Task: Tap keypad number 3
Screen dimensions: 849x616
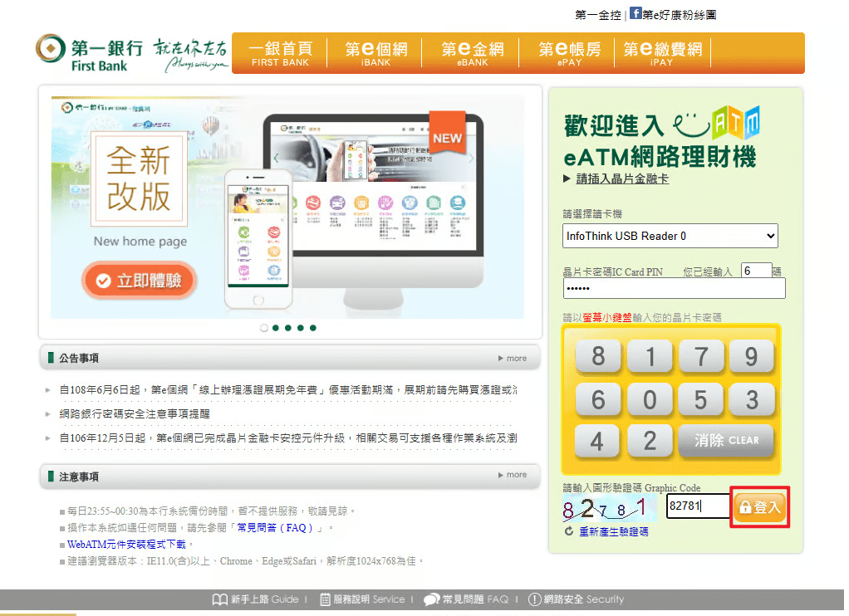Action: [751, 400]
